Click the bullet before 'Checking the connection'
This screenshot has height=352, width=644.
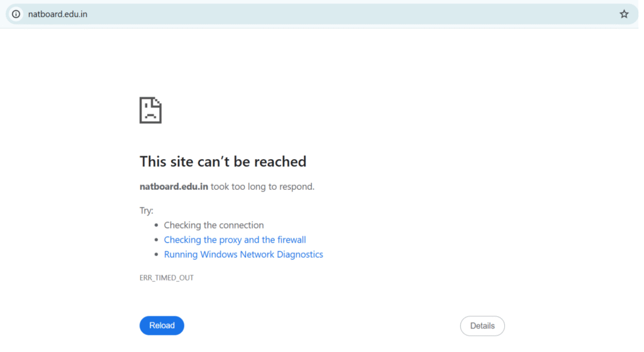(x=156, y=225)
